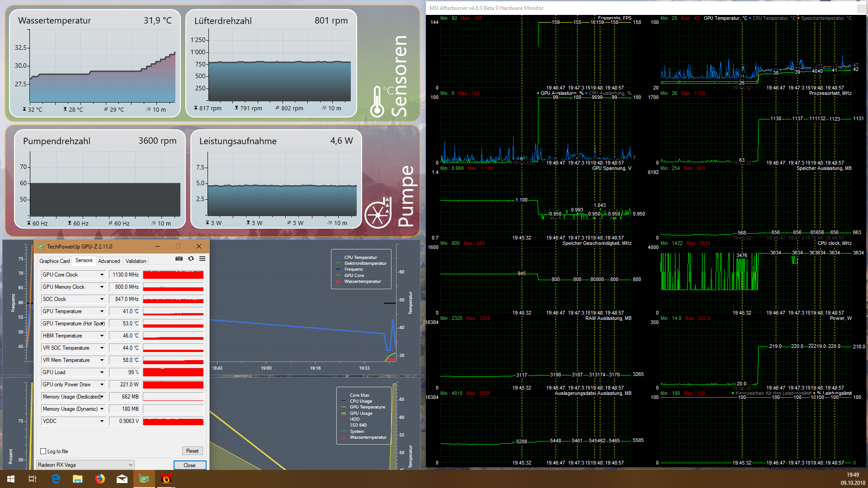The image size is (868, 488).
Task: Open the GPU-Z hamburger menu icon
Action: [x=202, y=259]
